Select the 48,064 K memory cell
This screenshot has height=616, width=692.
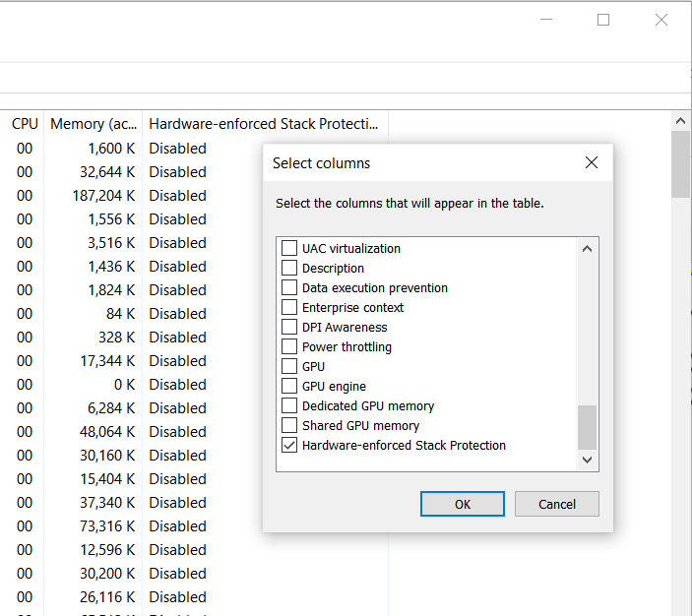107,432
